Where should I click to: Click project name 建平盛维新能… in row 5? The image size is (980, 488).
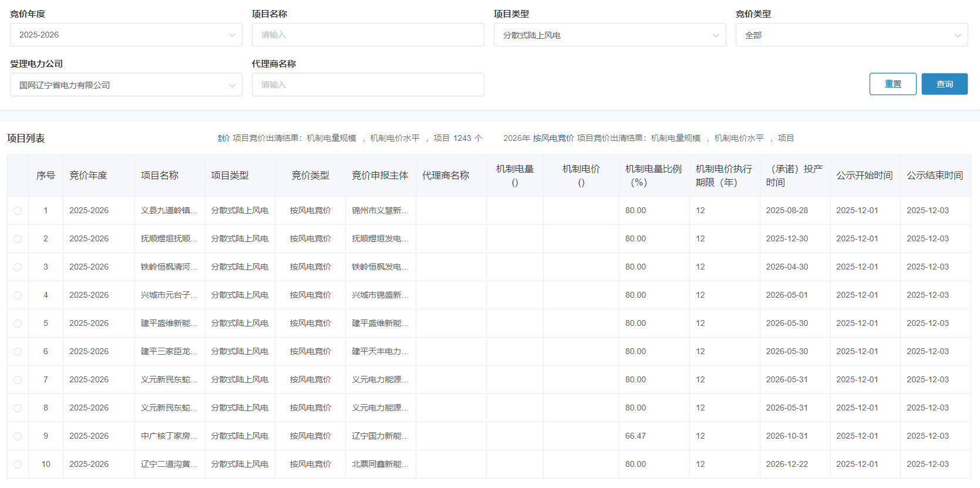pos(169,324)
